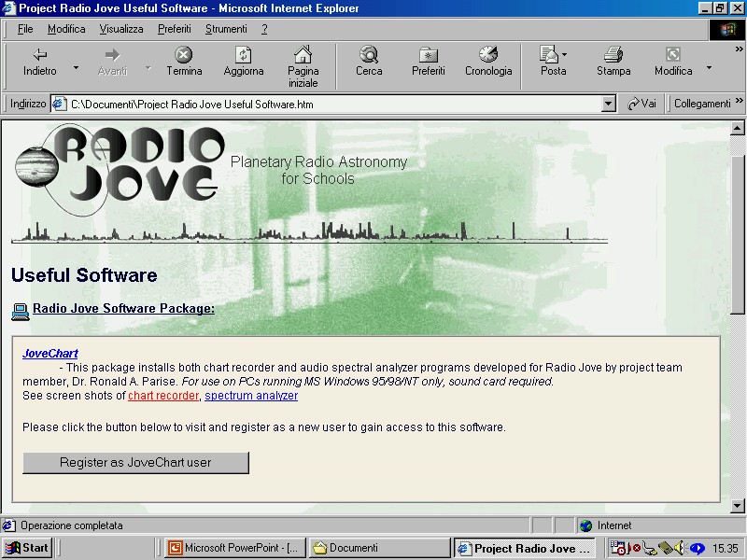This screenshot has width=747, height=560.
Task: Open the Windows Start button
Action: [x=27, y=548]
